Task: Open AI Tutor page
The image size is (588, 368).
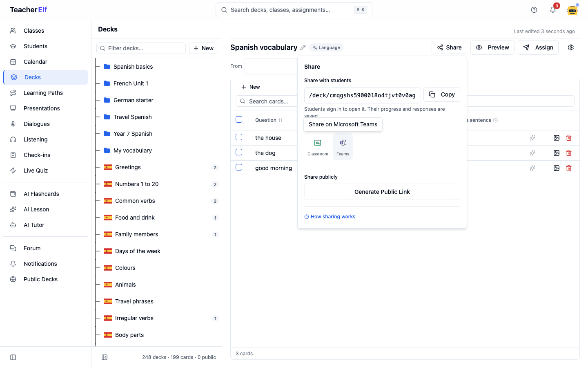Action: pos(45,225)
